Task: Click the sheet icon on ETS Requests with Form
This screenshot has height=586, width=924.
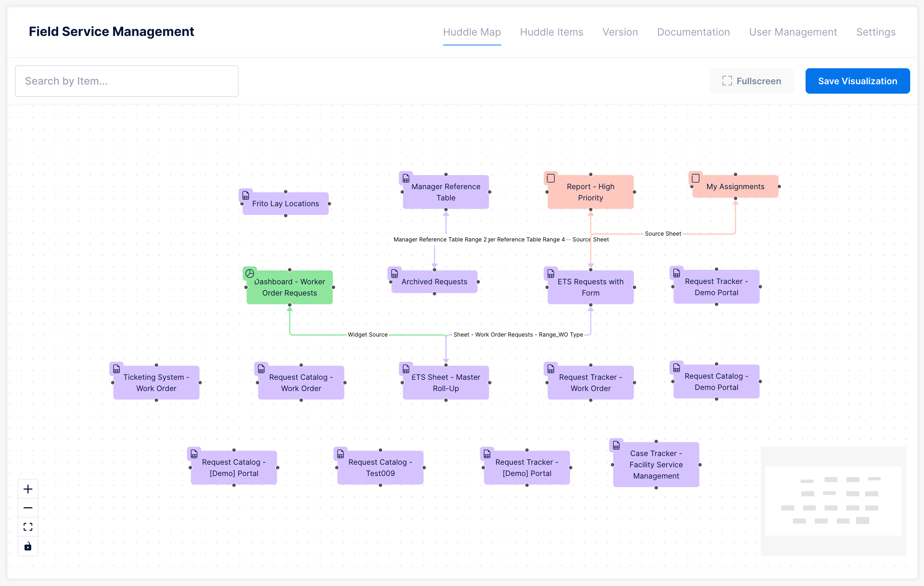Action: 551,273
